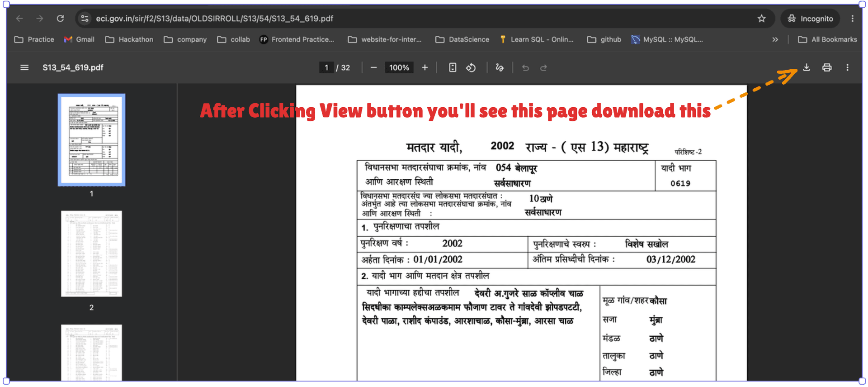Click the '0619' part number

[680, 183]
